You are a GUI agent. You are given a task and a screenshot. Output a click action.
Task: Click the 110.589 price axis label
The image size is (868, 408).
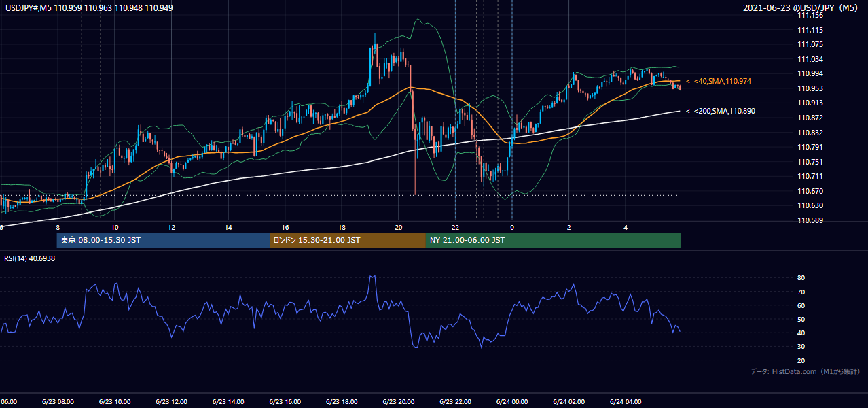click(810, 220)
